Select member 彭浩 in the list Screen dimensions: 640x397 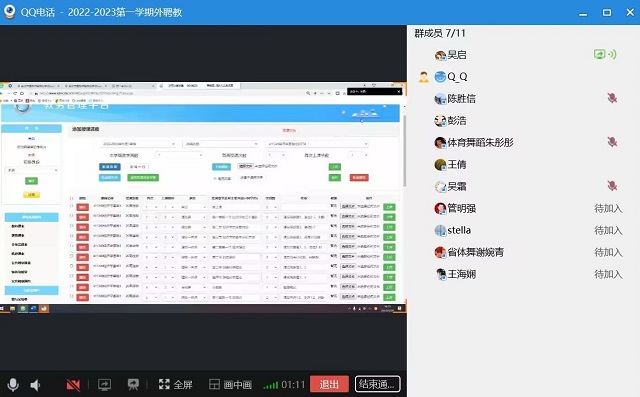point(523,120)
